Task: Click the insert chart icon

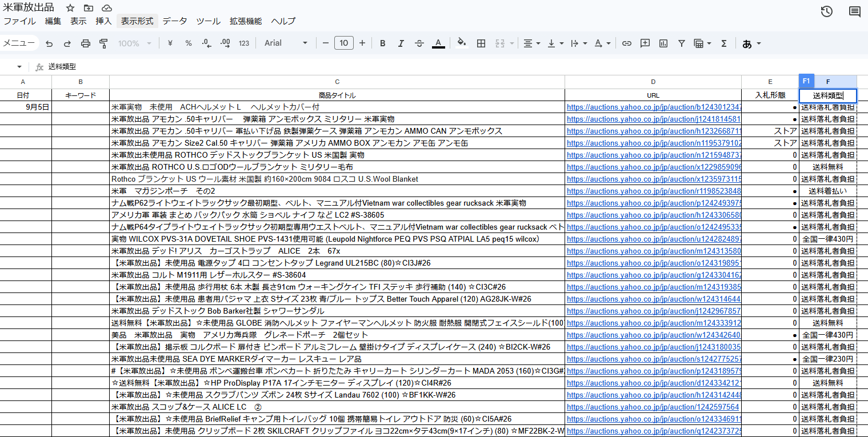Action: [663, 43]
